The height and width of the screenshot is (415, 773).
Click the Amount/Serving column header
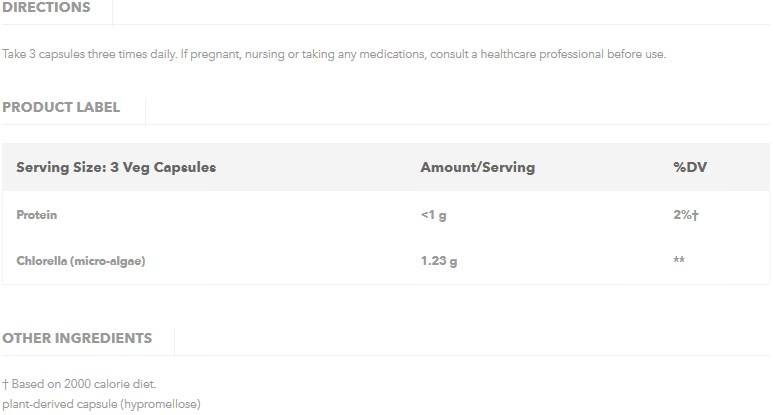pyautogui.click(x=477, y=167)
